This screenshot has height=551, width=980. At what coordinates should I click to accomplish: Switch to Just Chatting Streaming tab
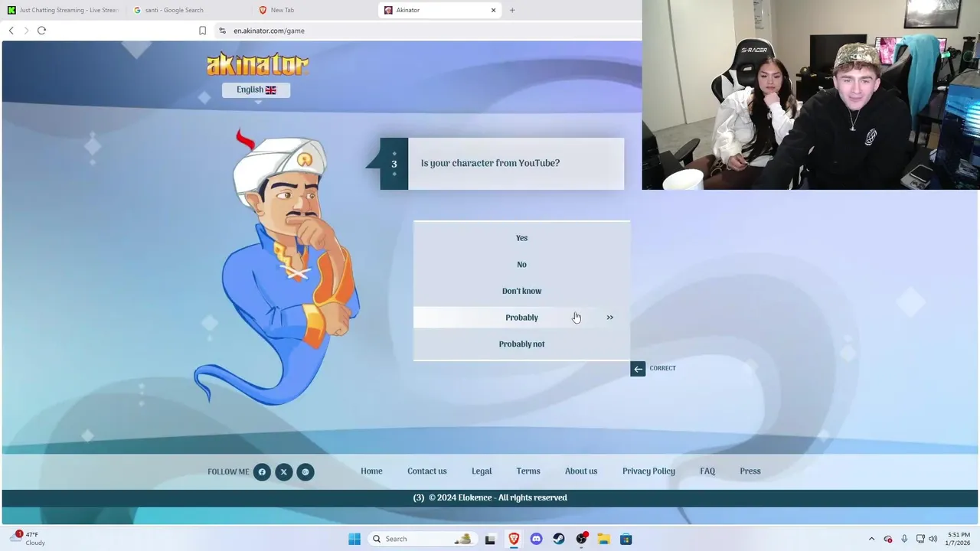(x=64, y=10)
